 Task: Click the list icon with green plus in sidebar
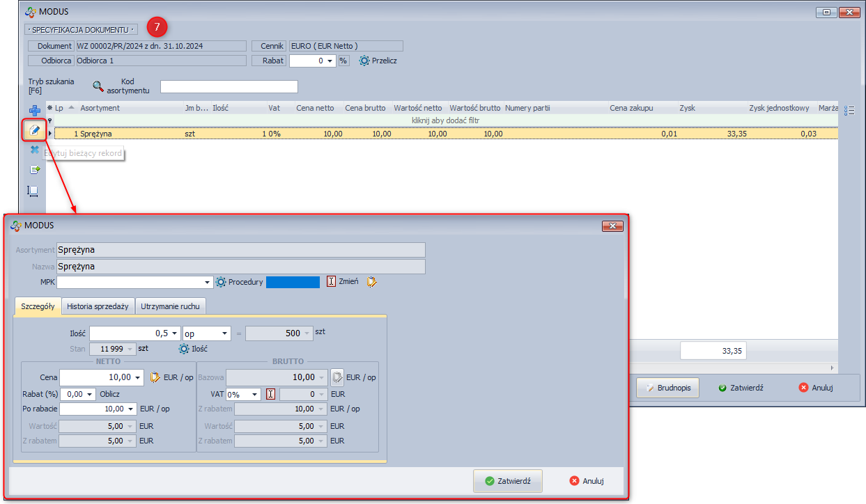(x=34, y=169)
